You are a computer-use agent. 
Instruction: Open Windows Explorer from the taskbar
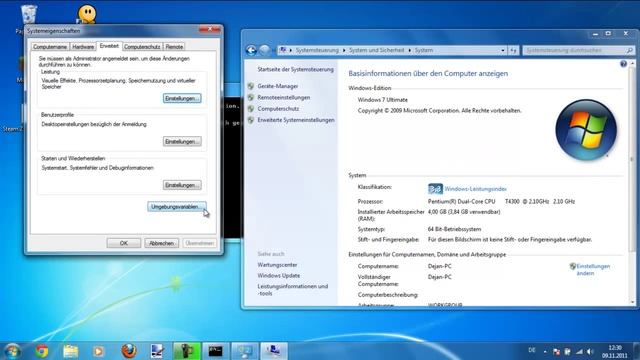pyautogui.click(x=70, y=351)
